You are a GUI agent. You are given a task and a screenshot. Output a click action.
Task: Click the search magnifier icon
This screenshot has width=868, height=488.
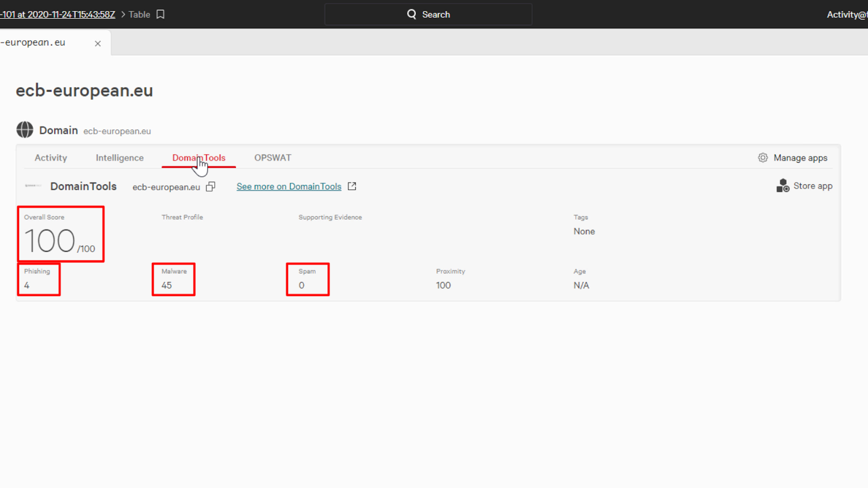pyautogui.click(x=412, y=14)
